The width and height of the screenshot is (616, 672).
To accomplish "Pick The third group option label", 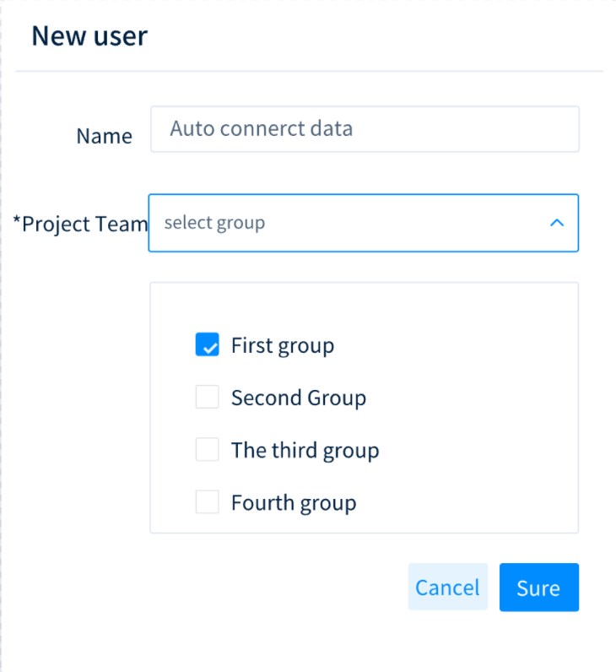I will pos(305,450).
